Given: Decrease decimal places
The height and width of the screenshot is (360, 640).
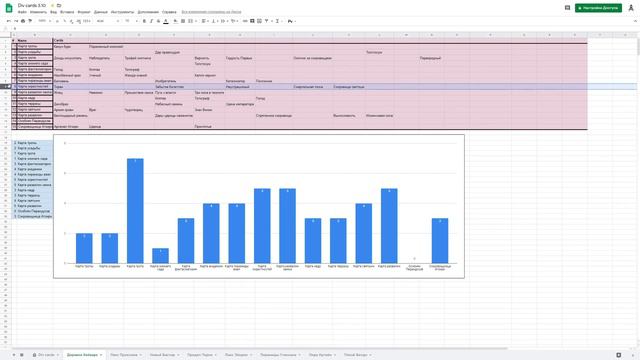Looking at the screenshot, I should point(71,21).
